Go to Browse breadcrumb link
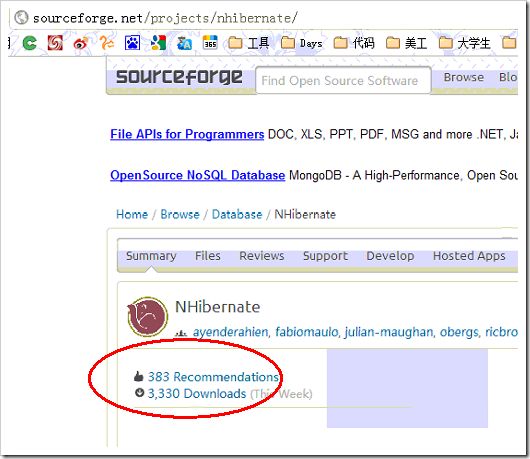Screen dimensions: 530x459 (x=180, y=214)
